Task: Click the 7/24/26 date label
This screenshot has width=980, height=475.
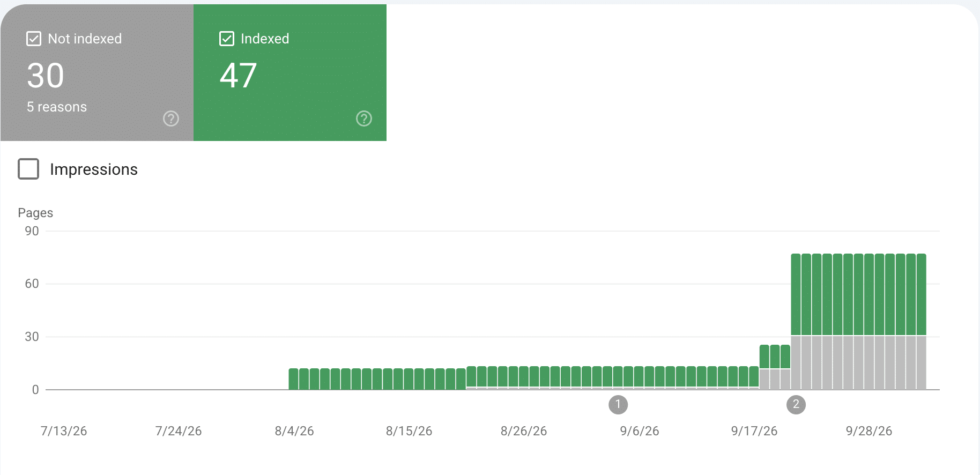Action: (179, 431)
